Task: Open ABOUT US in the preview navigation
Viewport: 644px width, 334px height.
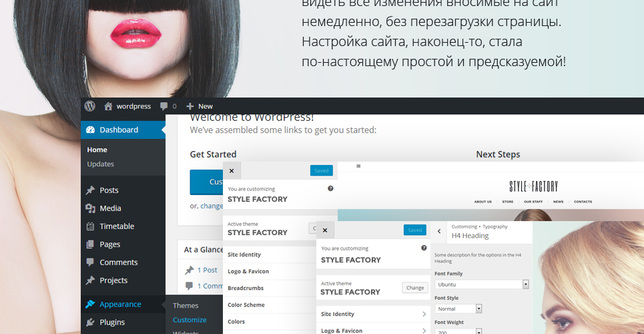Action: 482,202
